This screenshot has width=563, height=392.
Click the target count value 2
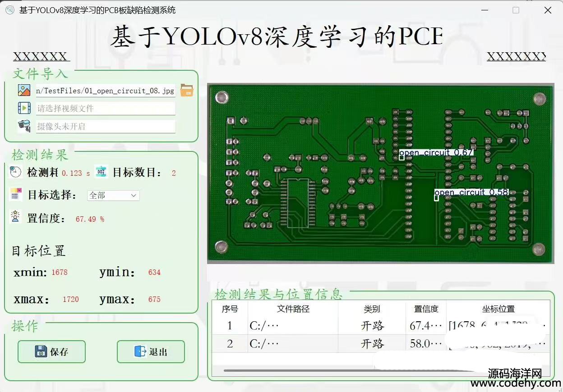(x=174, y=173)
